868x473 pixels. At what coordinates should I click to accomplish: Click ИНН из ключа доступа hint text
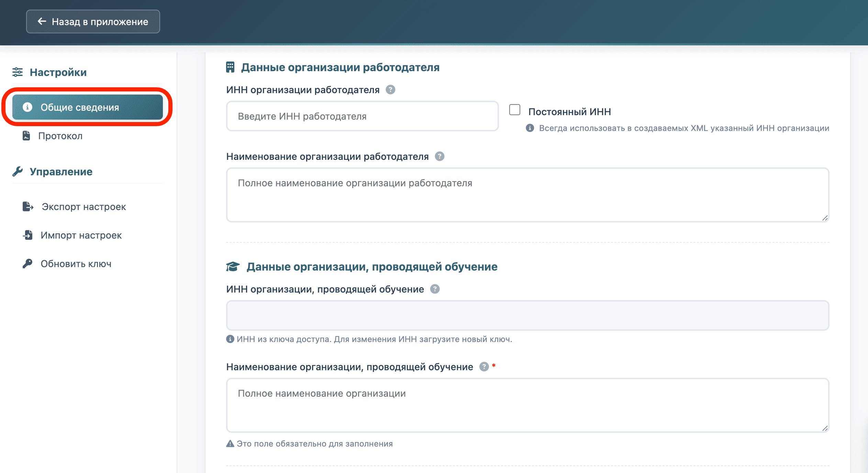pos(375,339)
